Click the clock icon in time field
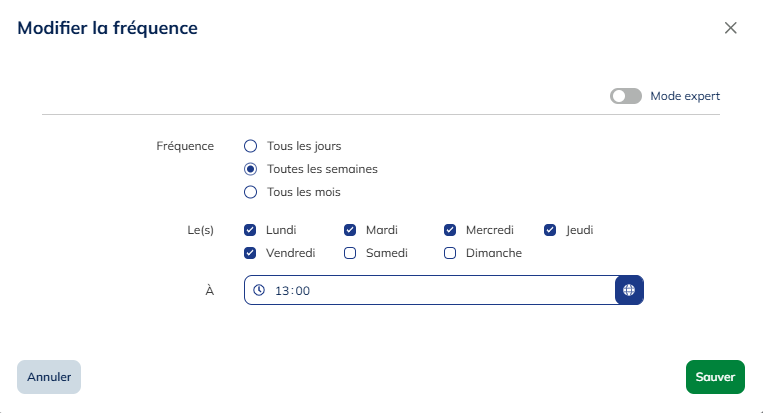Image resolution: width=763 pixels, height=413 pixels. pos(259,290)
